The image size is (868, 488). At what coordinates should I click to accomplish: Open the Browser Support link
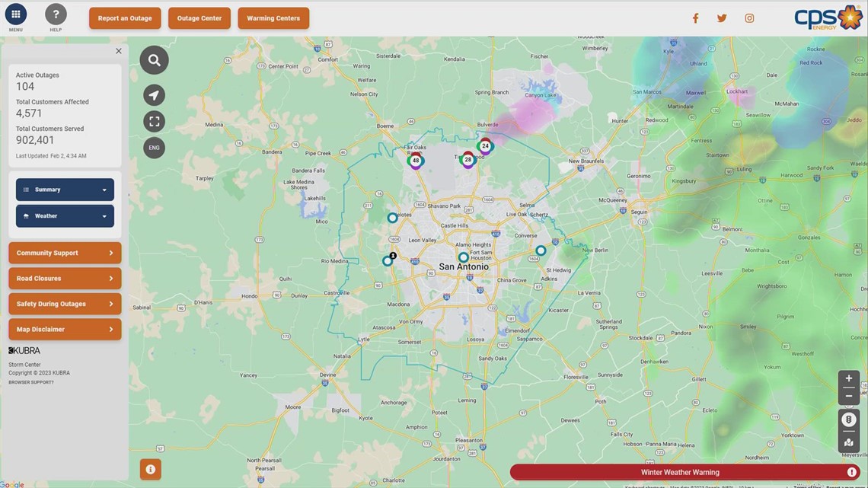pos(31,382)
